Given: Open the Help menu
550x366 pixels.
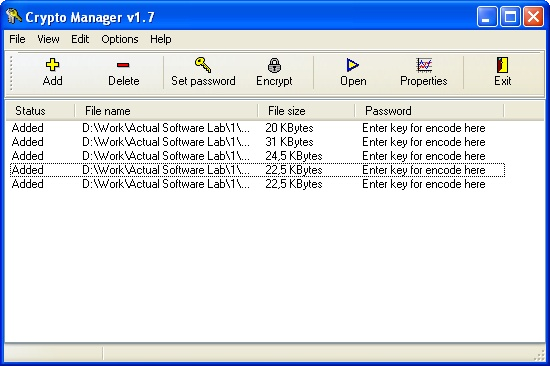Looking at the screenshot, I should pyautogui.click(x=161, y=39).
